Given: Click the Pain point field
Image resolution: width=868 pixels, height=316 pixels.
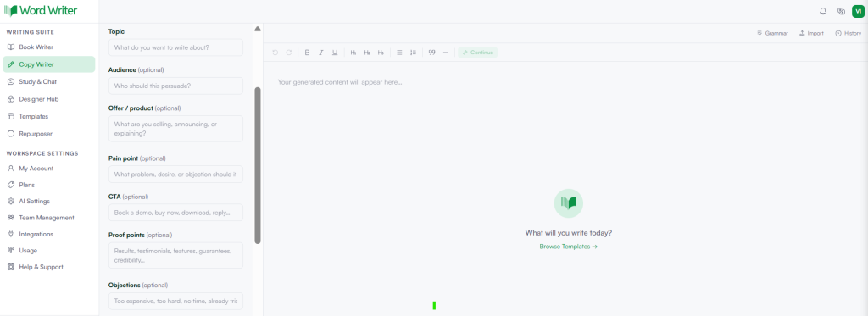Looking at the screenshot, I should [x=175, y=175].
